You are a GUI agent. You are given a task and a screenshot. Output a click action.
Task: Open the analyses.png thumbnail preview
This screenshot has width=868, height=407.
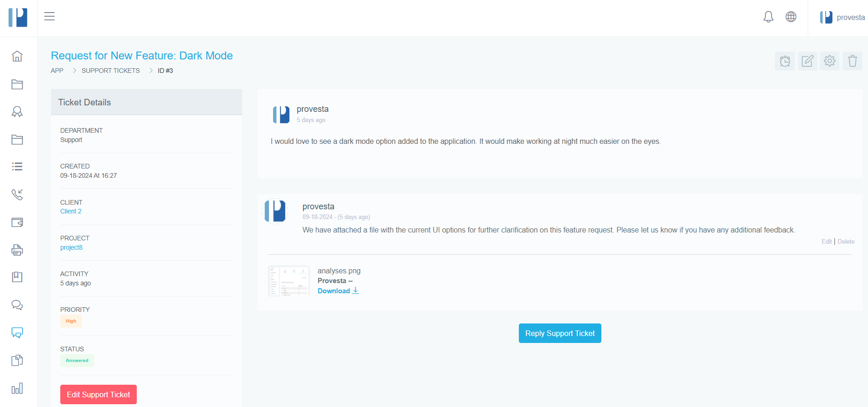coord(289,281)
